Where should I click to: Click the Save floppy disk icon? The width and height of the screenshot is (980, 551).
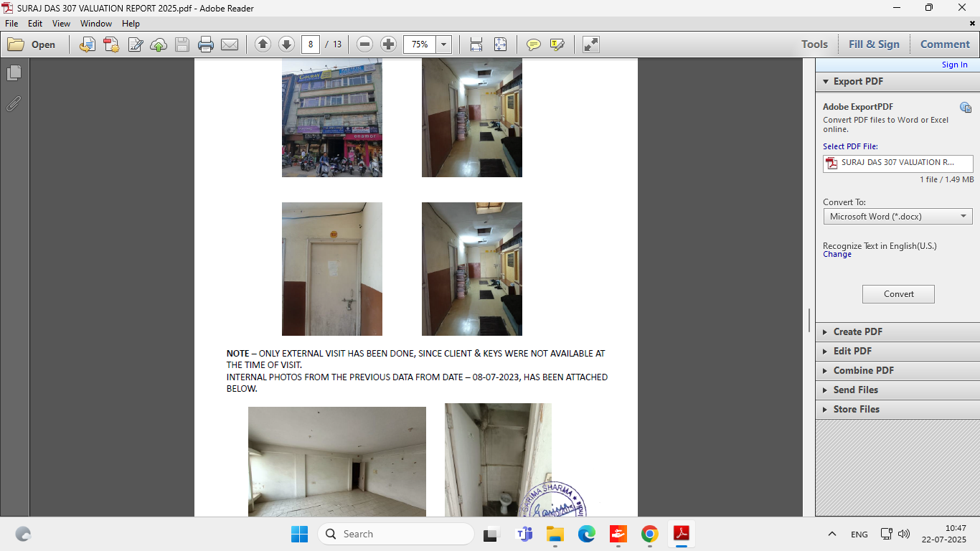coord(182,44)
